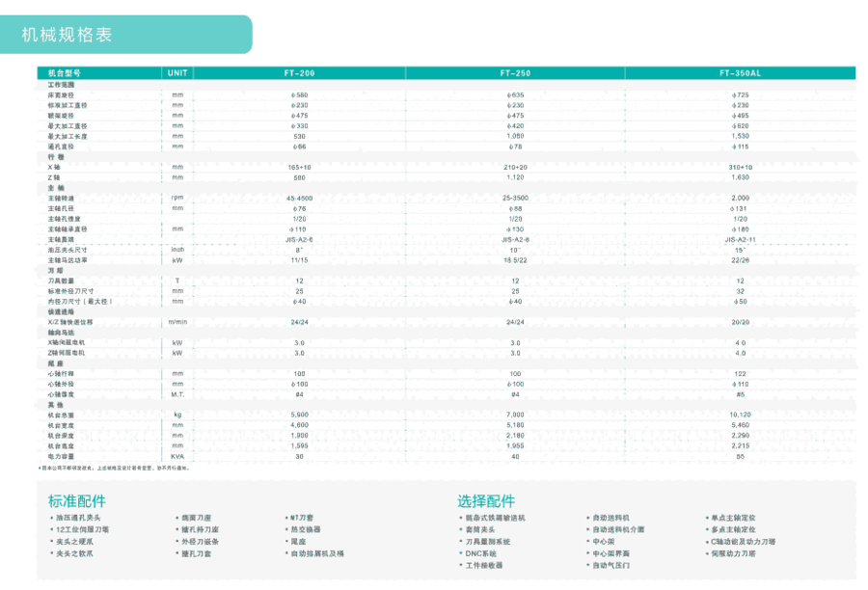
Task: Click the DNC系统 list item
Action: pyautogui.click(x=480, y=554)
